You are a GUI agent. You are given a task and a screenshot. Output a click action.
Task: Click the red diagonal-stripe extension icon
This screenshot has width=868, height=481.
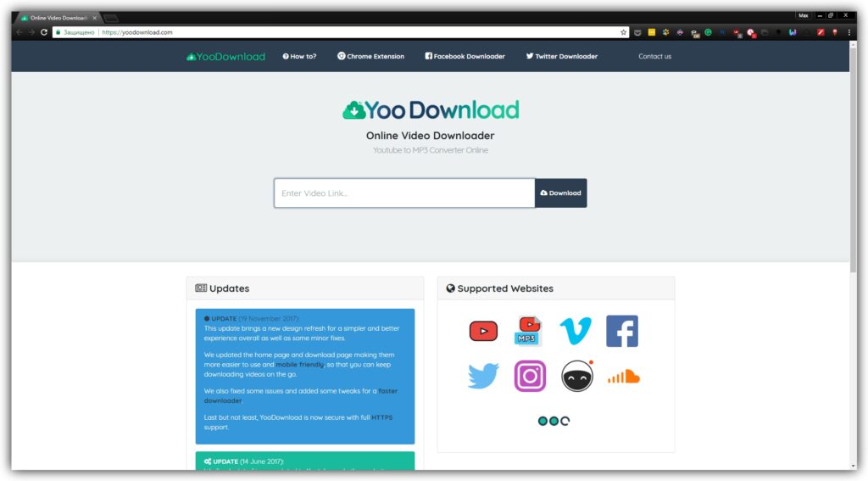click(821, 33)
